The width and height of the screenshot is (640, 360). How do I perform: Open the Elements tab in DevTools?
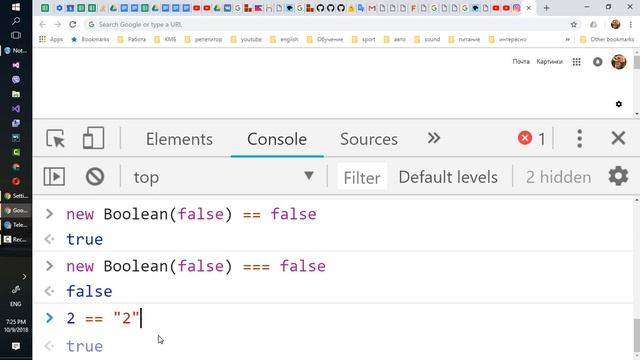(179, 139)
